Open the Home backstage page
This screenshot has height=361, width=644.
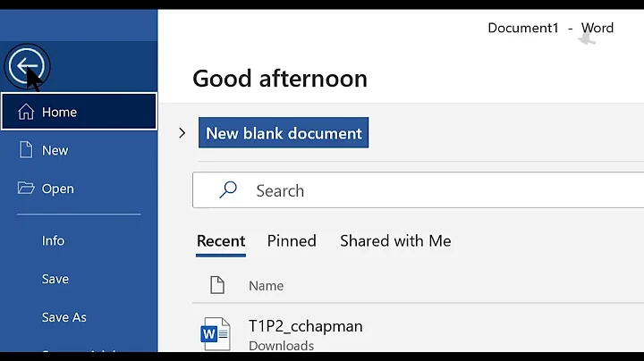[79, 112]
